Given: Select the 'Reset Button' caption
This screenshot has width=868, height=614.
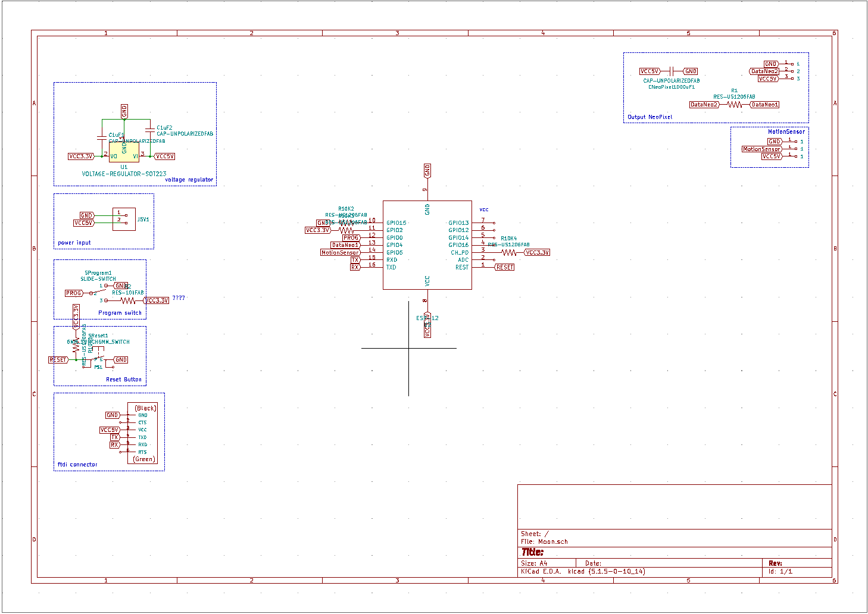Looking at the screenshot, I should tap(124, 380).
